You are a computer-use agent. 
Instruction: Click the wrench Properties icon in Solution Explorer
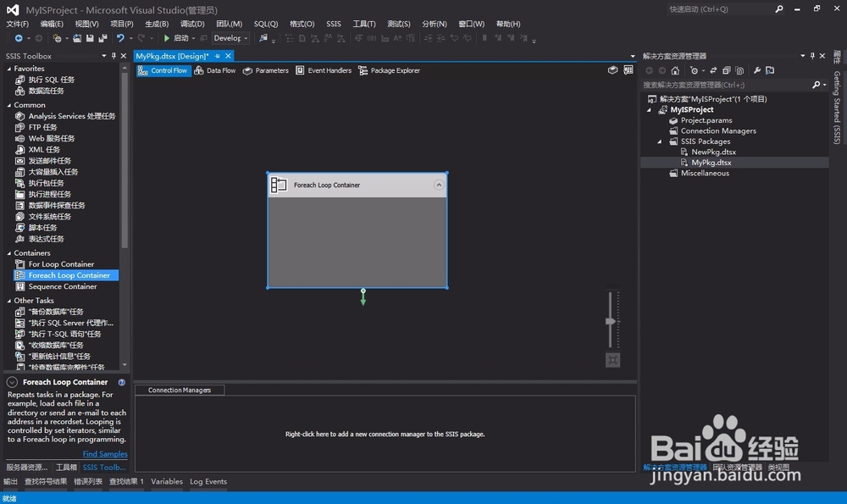(x=757, y=71)
